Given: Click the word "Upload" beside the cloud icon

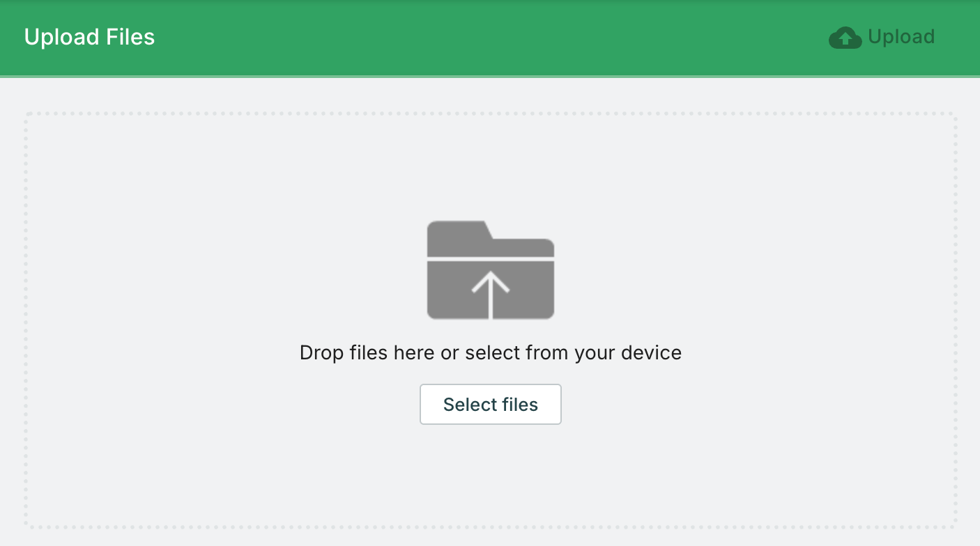Looking at the screenshot, I should click(901, 37).
